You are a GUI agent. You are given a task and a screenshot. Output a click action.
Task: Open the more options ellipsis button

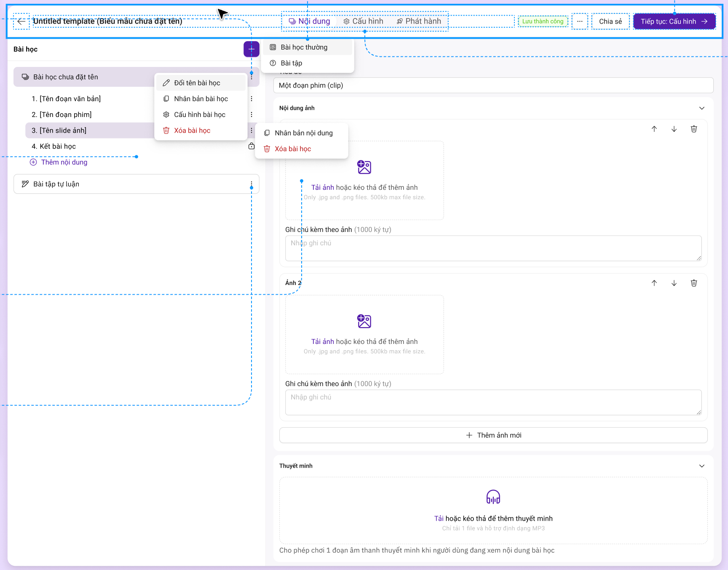580,21
